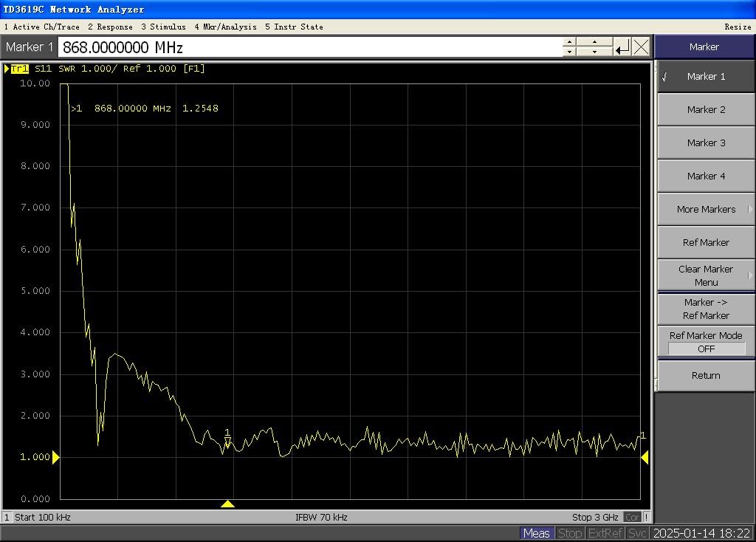Click the small up stepper arrow

pyautogui.click(x=569, y=43)
